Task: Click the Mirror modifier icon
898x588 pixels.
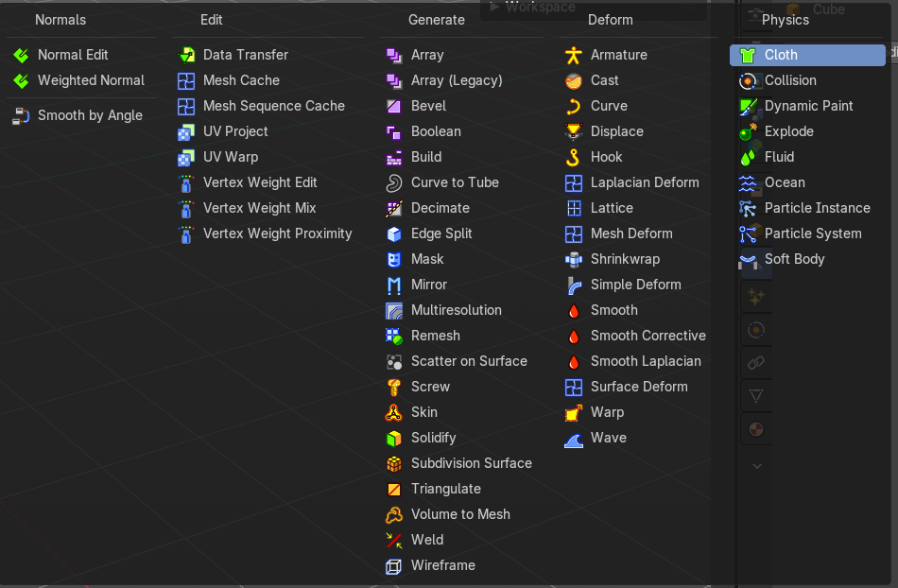Action: point(394,285)
